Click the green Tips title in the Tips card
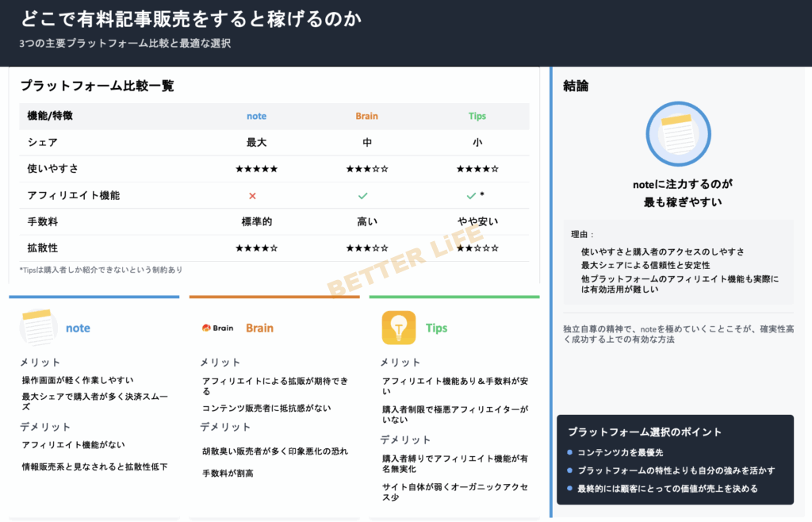Image resolution: width=812 pixels, height=522 pixels. tap(436, 328)
